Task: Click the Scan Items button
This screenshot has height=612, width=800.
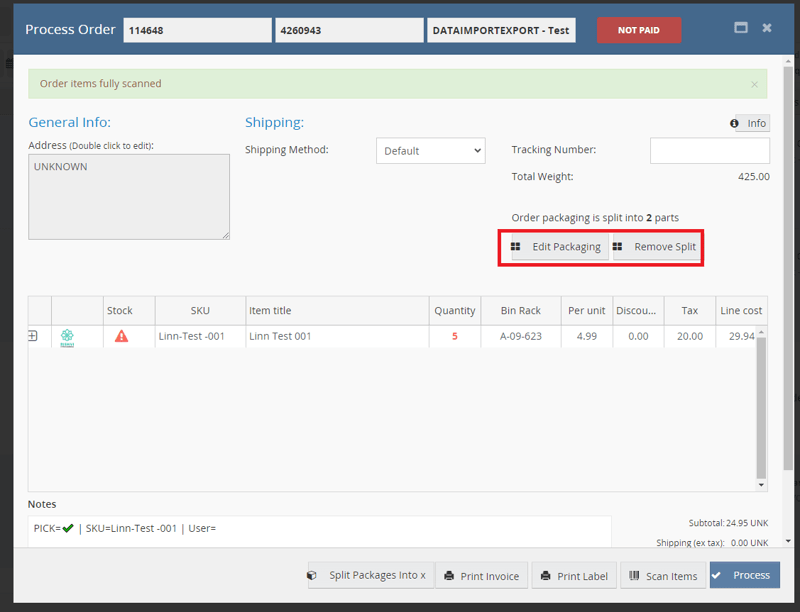Action: tap(663, 576)
